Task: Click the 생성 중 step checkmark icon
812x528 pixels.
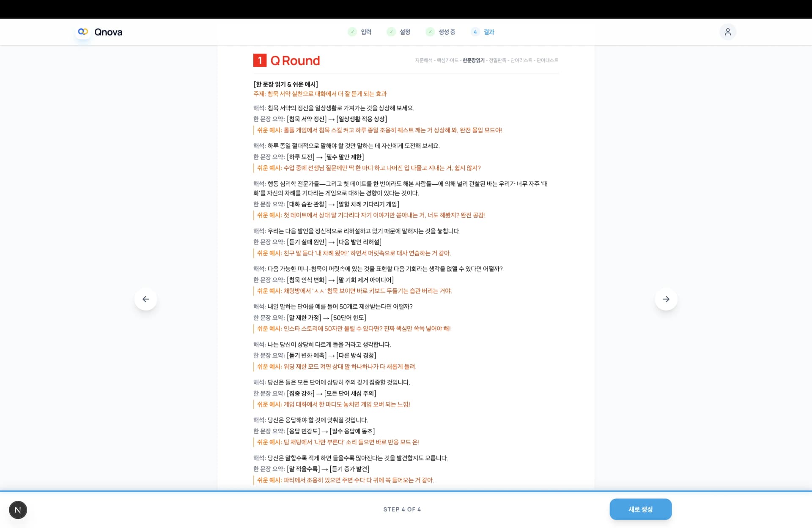Action: click(430, 32)
